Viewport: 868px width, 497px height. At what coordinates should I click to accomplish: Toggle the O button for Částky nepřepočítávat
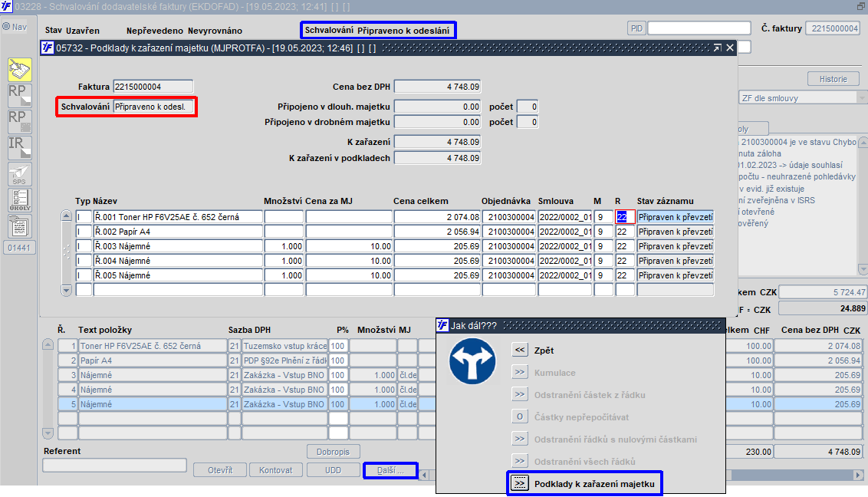(x=520, y=417)
